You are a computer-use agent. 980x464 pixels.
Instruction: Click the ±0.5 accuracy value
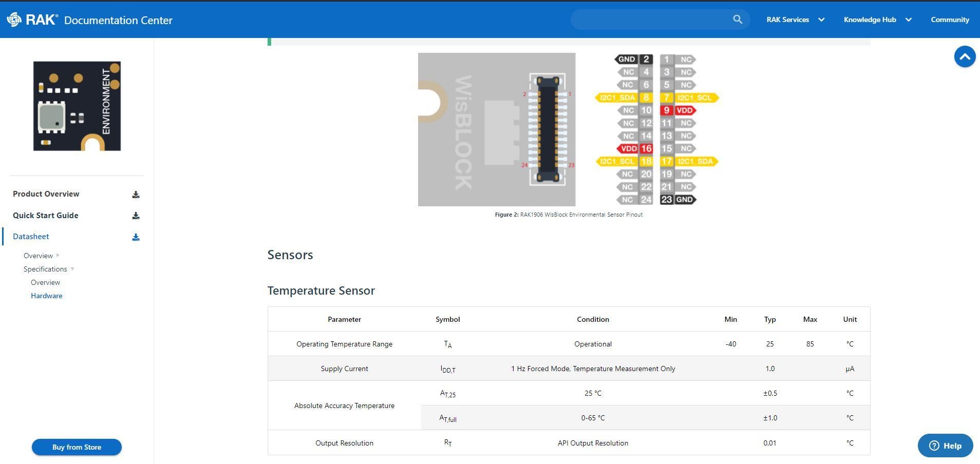tap(770, 393)
